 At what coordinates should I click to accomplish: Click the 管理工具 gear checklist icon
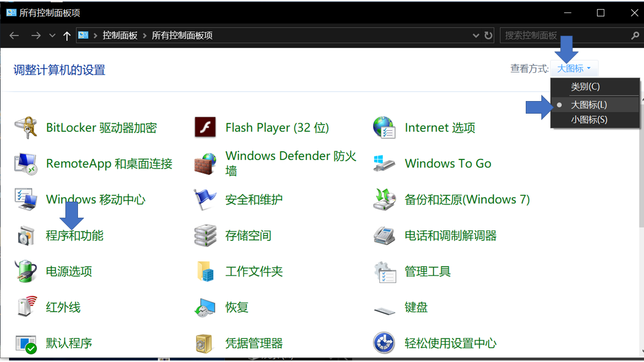[384, 271]
